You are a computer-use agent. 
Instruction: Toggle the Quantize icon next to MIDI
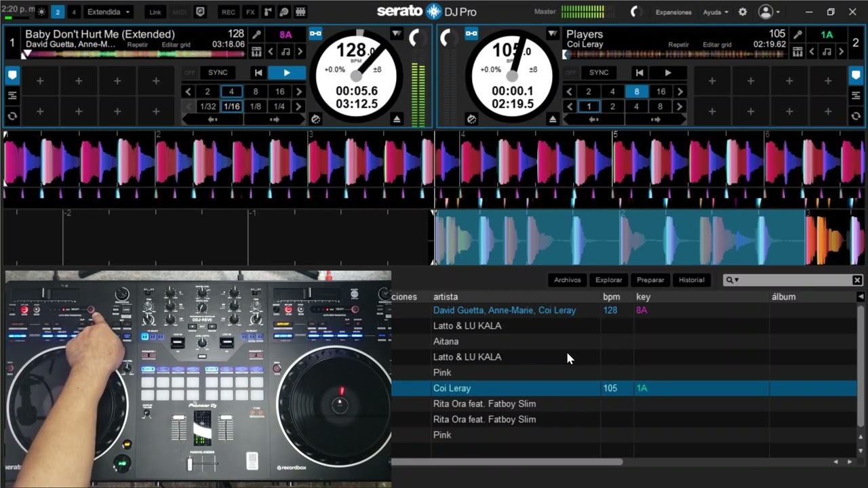tap(200, 12)
